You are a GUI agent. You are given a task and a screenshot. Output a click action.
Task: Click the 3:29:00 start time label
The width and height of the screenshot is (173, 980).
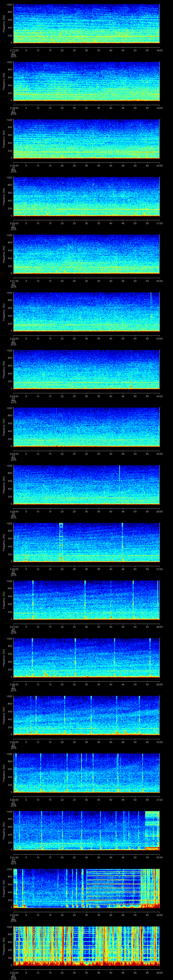click(14, 742)
